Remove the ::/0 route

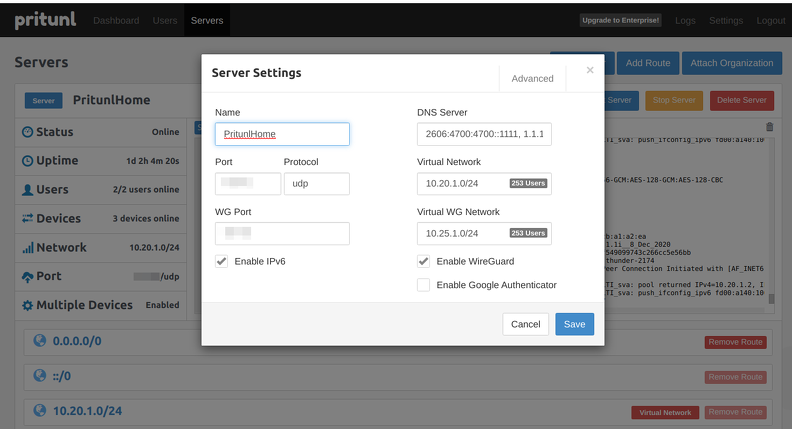735,377
